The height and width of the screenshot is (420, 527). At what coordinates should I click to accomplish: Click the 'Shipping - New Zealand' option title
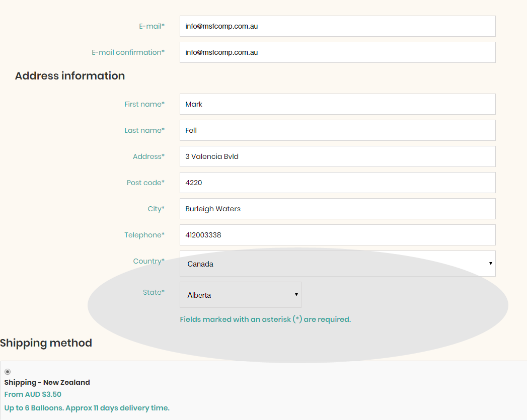point(47,382)
